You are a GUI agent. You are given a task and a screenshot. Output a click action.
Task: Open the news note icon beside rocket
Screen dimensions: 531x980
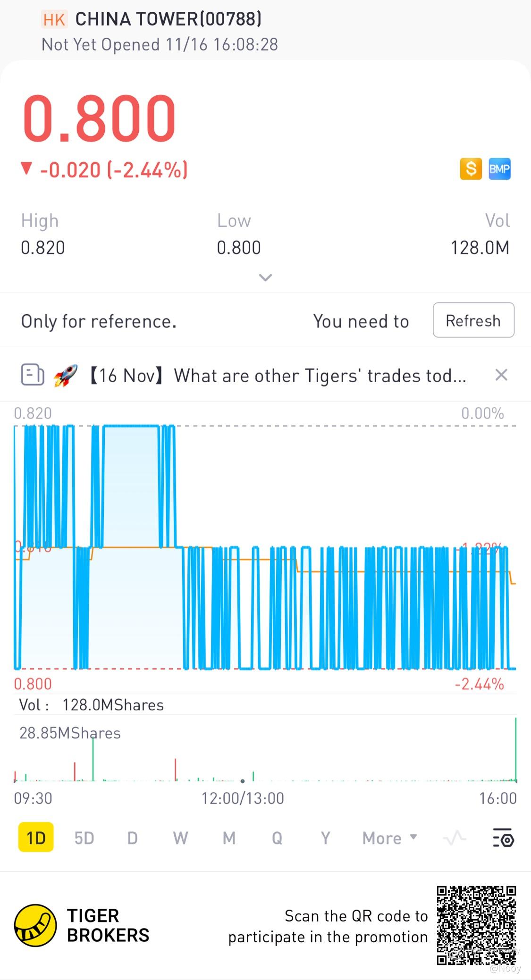point(33,376)
